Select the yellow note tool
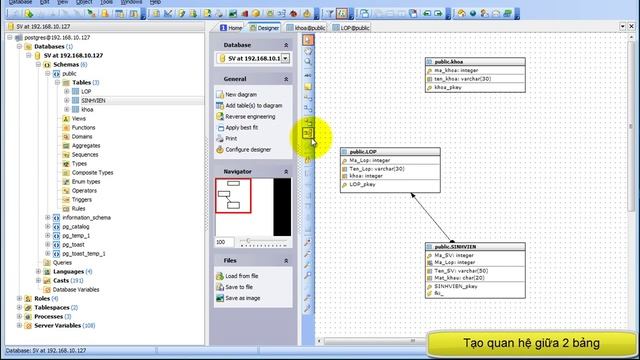The width and height of the screenshot is (640, 360). pos(308,87)
